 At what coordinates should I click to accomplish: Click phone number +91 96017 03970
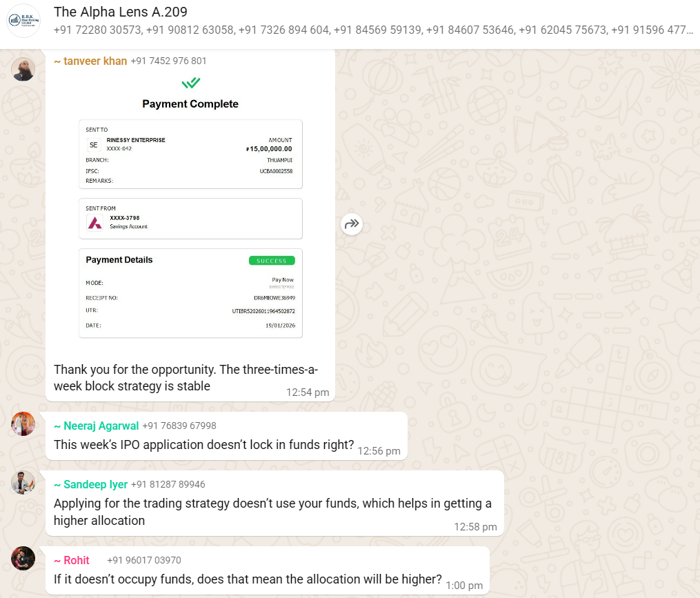point(144,560)
